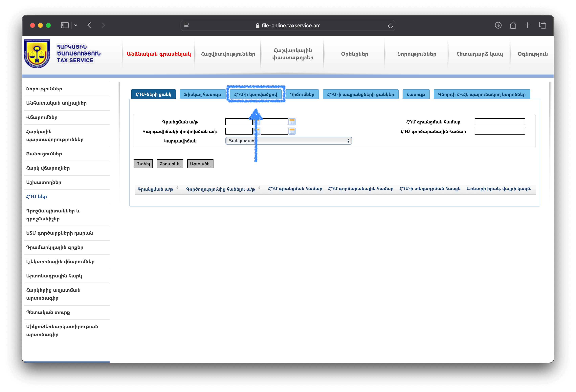576x392 pixels.
Task: Sort by Գրանցման ա/թ column arrows
Action: pos(177,188)
